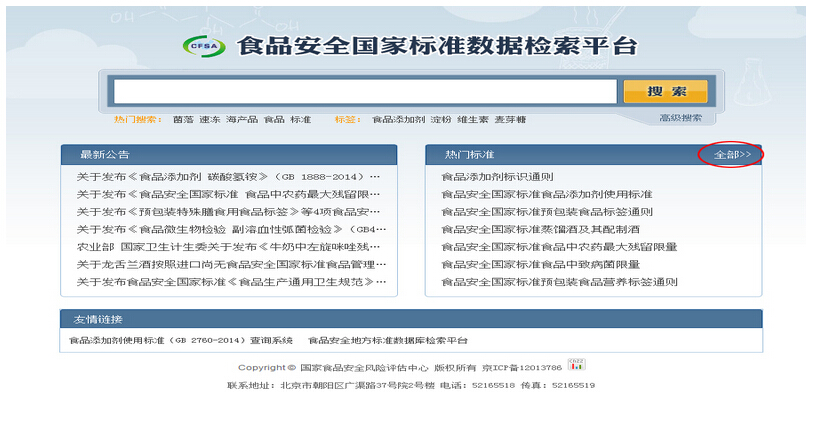Viewport: 817px width, 428px height.
Task: Select hot search term 标准
Action: (300, 119)
